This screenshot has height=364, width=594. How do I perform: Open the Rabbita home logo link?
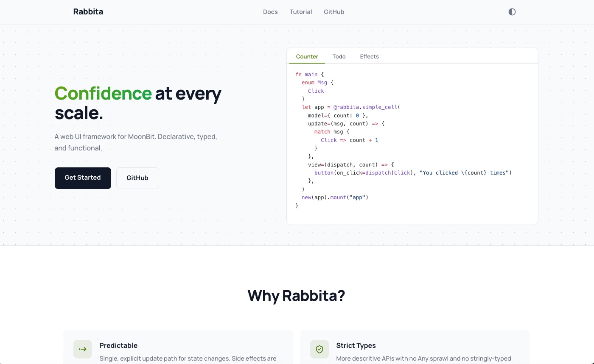[x=88, y=12]
